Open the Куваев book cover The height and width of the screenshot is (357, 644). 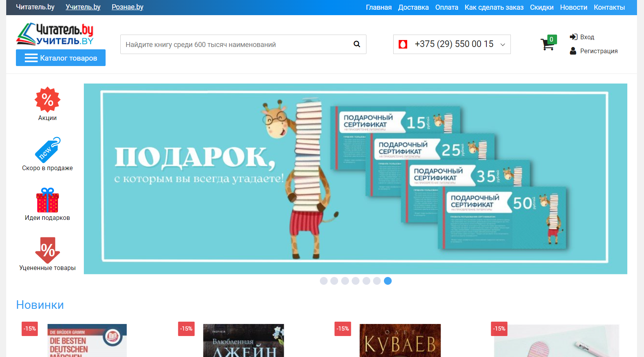(400, 341)
